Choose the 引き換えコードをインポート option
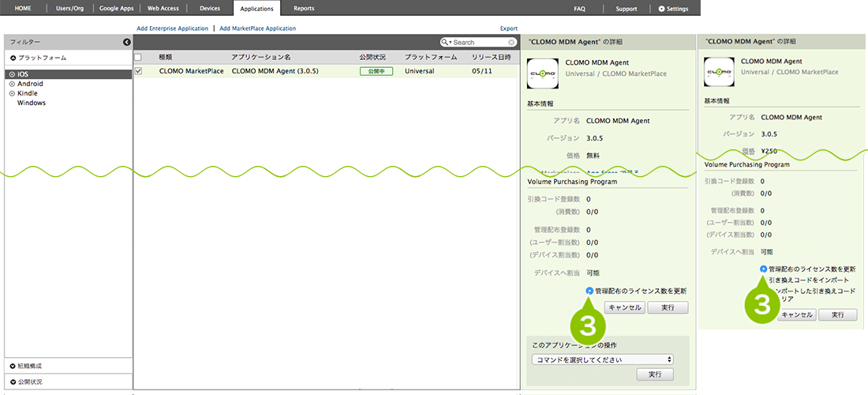 pos(809,280)
